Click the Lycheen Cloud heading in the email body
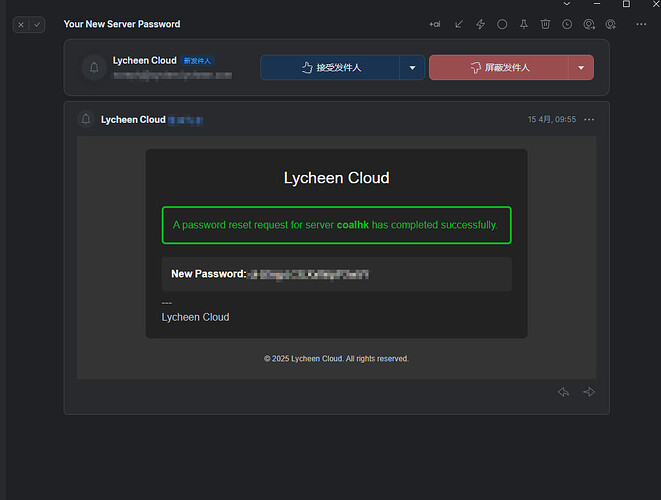The image size is (661, 500). pyautogui.click(x=336, y=178)
